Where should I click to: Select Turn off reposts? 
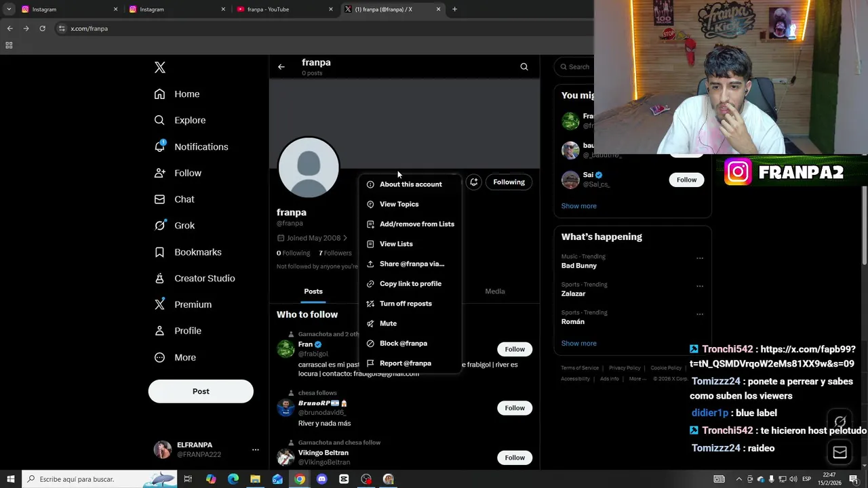coord(410,304)
